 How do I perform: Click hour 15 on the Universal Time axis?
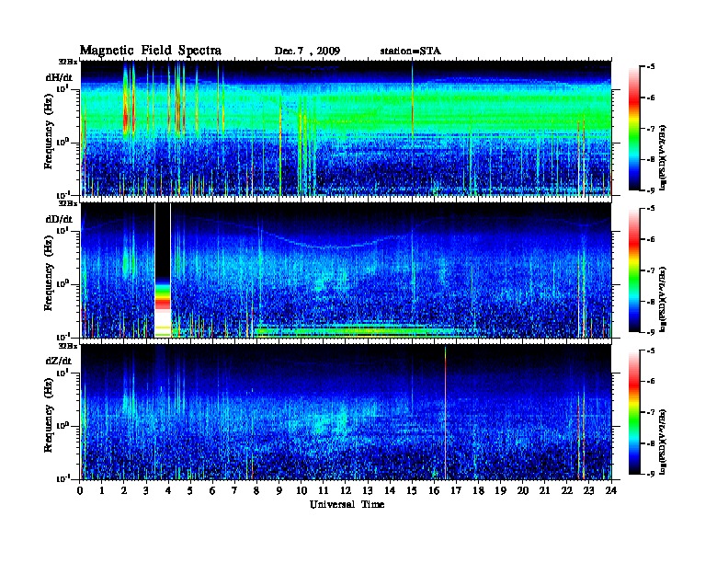pyautogui.click(x=412, y=490)
